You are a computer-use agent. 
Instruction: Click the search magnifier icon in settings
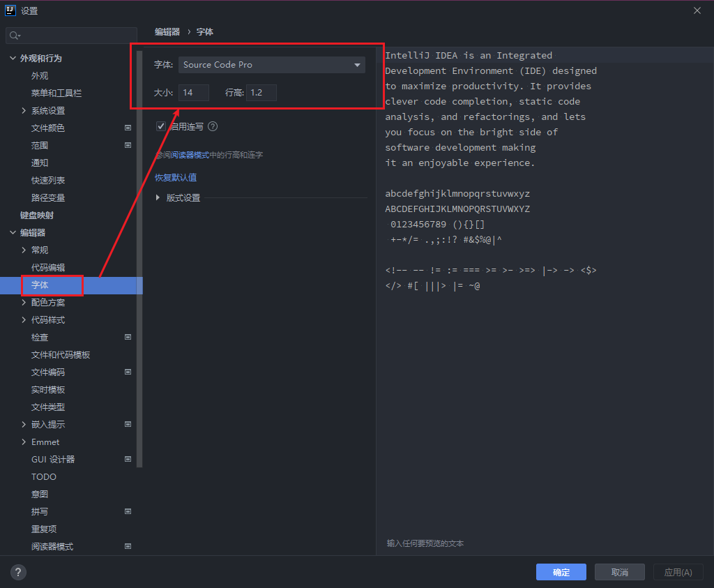pos(15,36)
